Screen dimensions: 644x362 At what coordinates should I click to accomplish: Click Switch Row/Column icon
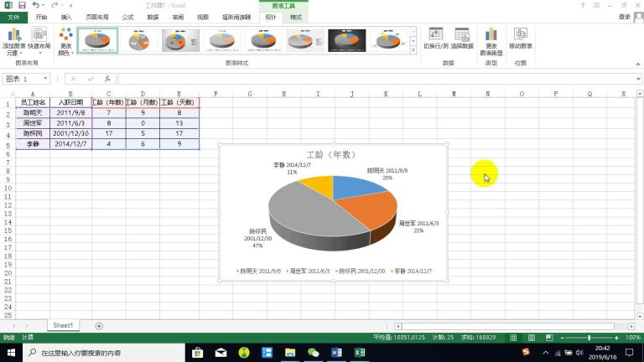click(436, 39)
